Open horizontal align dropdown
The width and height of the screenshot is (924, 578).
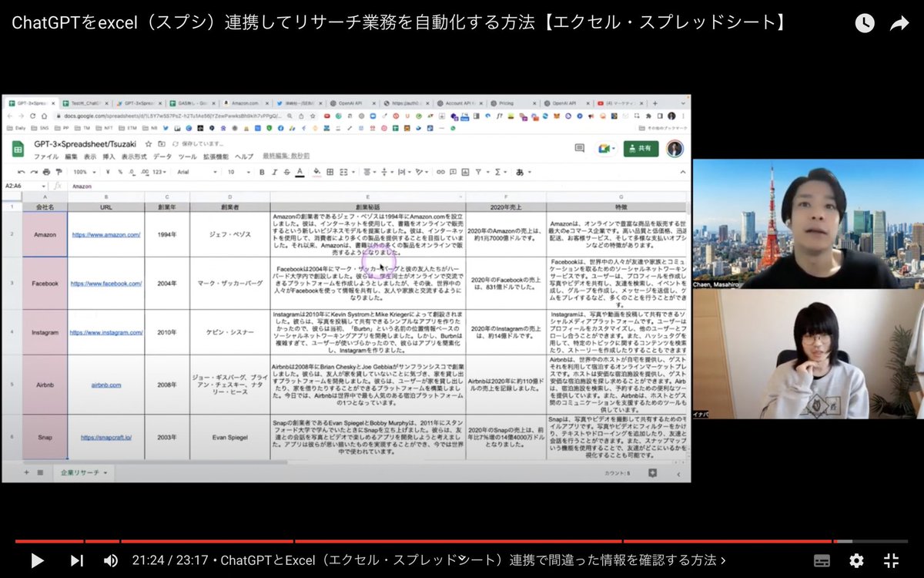(x=370, y=172)
